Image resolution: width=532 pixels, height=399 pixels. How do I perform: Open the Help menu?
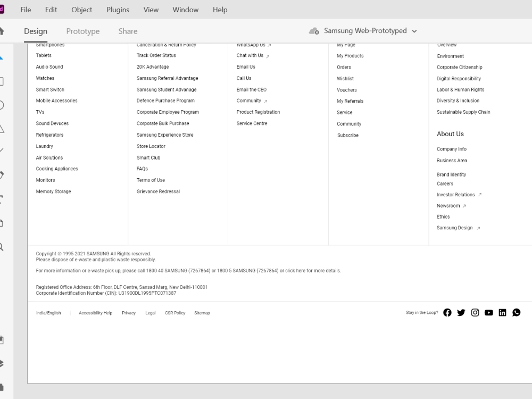[220, 10]
